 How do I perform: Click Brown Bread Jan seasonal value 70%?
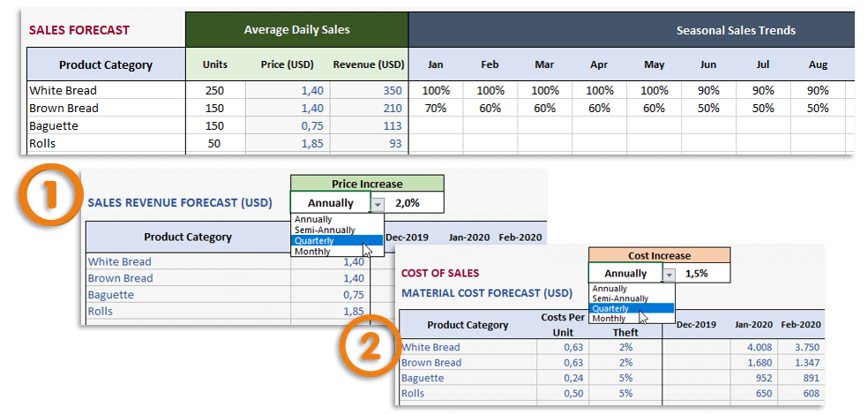point(436,108)
